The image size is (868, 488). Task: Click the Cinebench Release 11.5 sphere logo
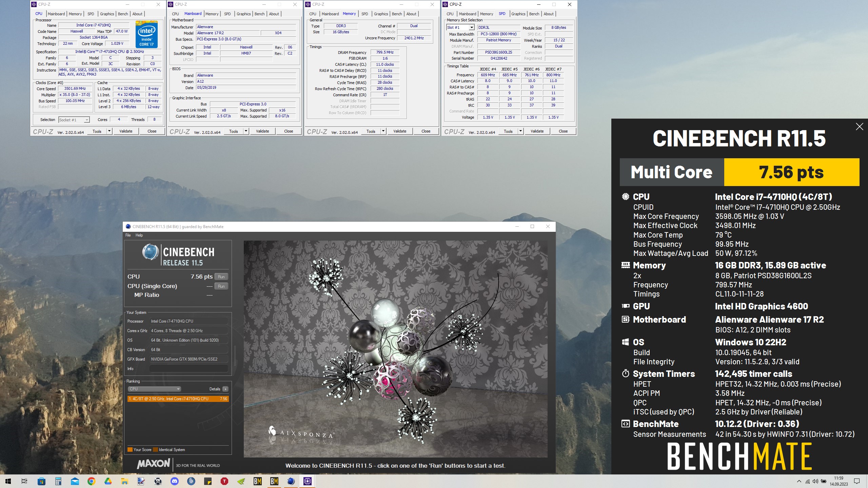tap(150, 253)
